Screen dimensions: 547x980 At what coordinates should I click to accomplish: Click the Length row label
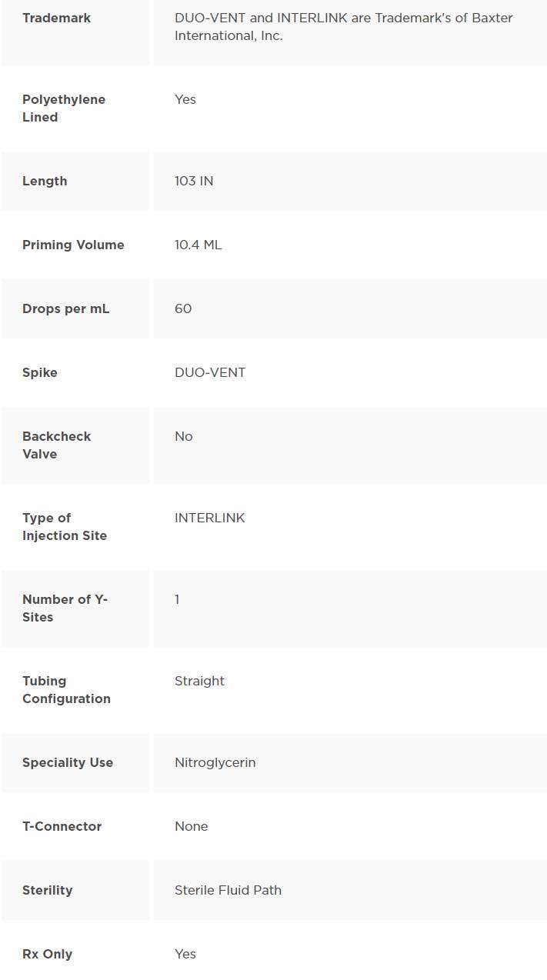[45, 182]
